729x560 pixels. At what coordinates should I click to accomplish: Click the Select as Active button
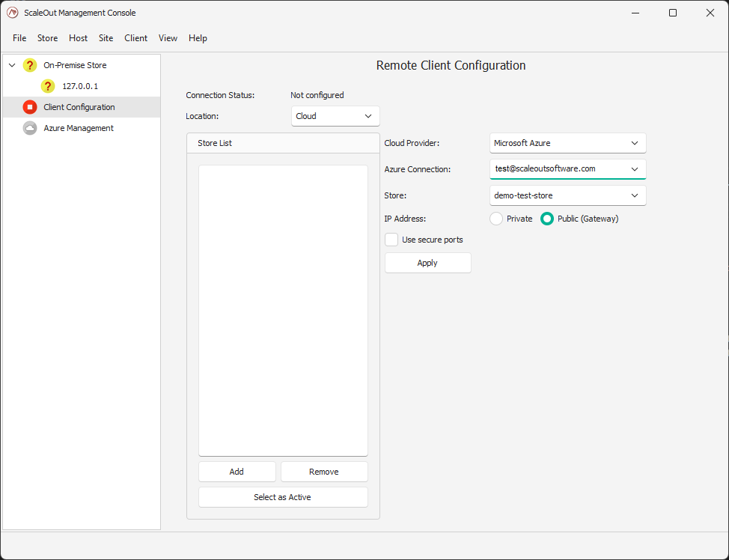pos(283,497)
